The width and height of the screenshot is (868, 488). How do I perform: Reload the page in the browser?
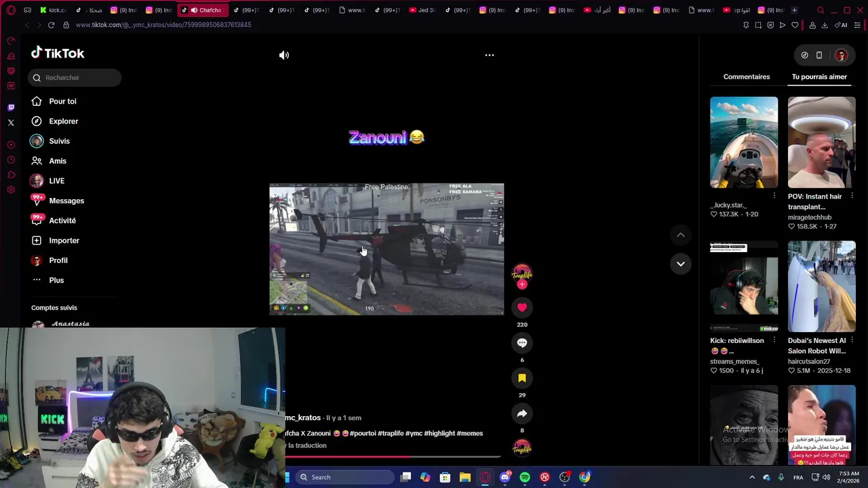[51, 25]
